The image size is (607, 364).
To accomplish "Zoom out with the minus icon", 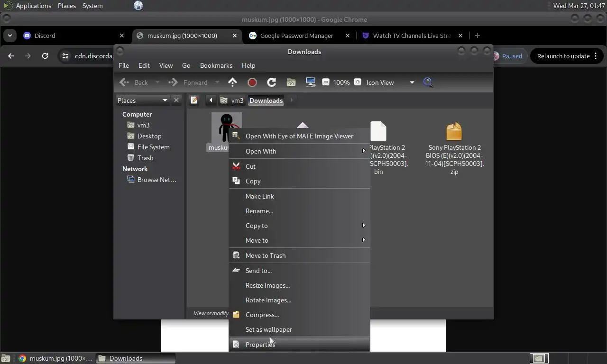I will [326, 82].
